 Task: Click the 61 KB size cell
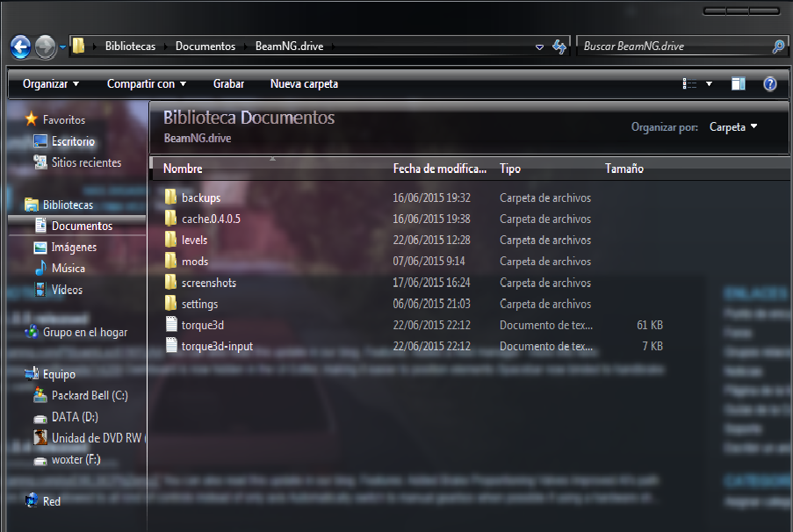(x=649, y=325)
